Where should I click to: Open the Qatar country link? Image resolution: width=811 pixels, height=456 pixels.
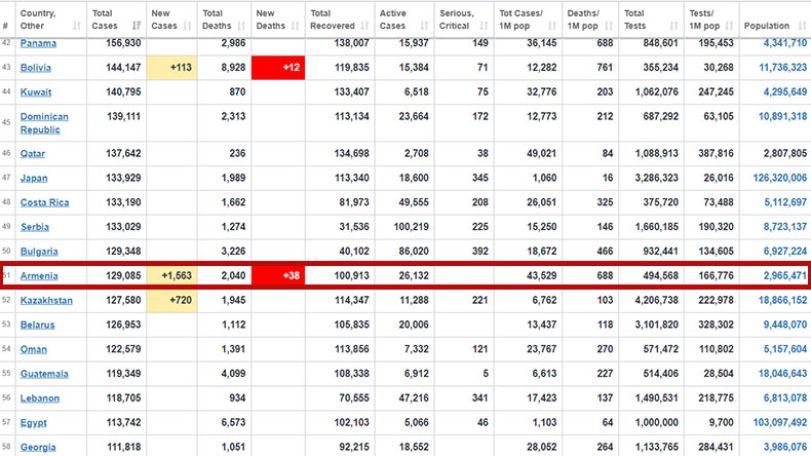(33, 154)
